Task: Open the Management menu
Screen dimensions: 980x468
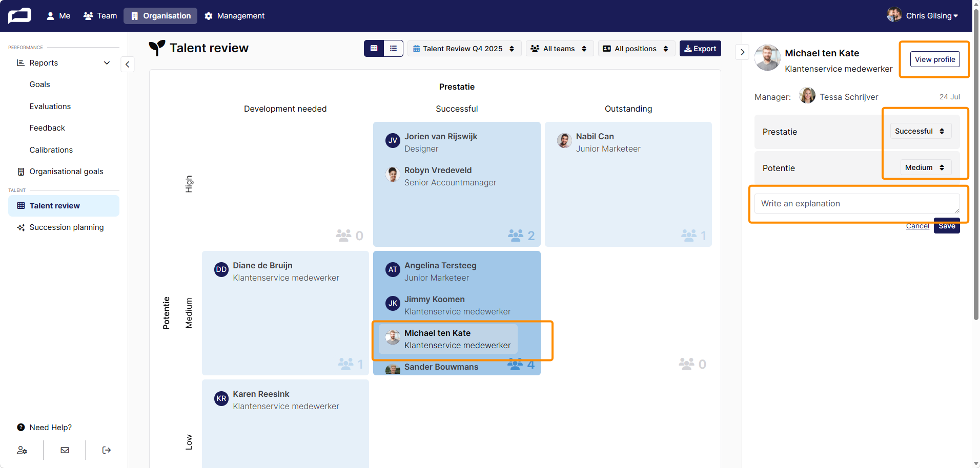Action: pos(235,16)
